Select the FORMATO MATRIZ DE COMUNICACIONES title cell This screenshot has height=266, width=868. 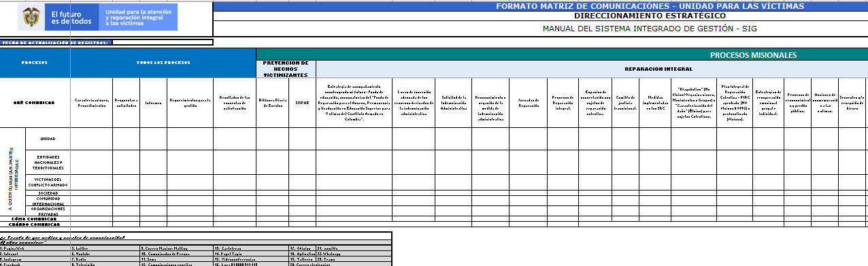540,6
